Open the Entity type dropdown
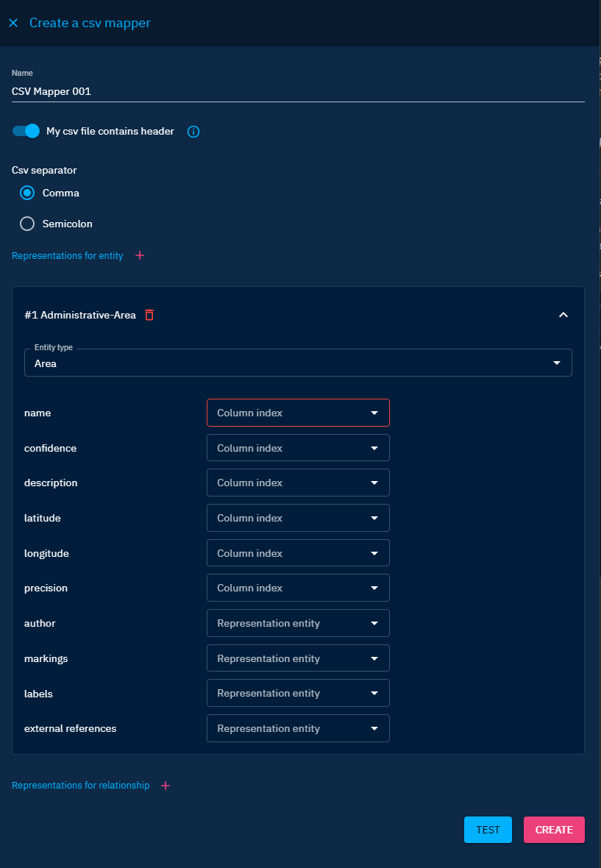The width and height of the screenshot is (601, 868). (298, 363)
